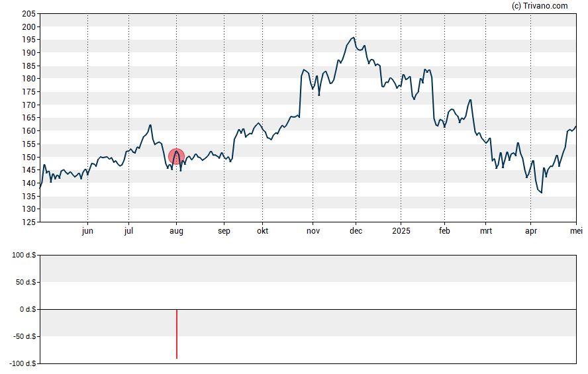
Task: Click the red circle marker on price line
Action: [x=176, y=157]
